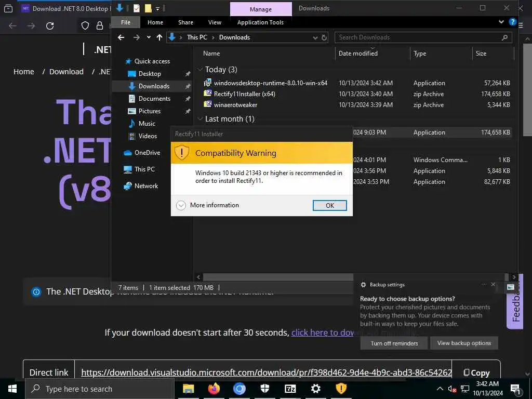Click the muted volume tray icon
This screenshot has width=532, height=399.
pos(452,389)
